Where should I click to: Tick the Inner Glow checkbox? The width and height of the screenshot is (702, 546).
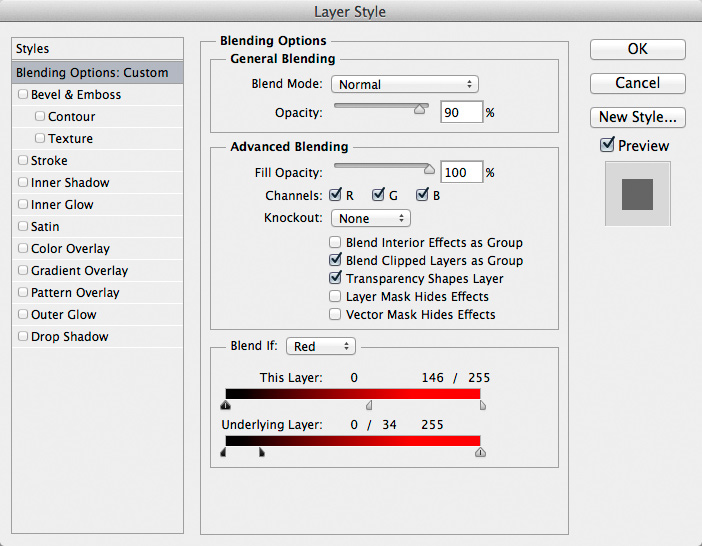pos(22,204)
